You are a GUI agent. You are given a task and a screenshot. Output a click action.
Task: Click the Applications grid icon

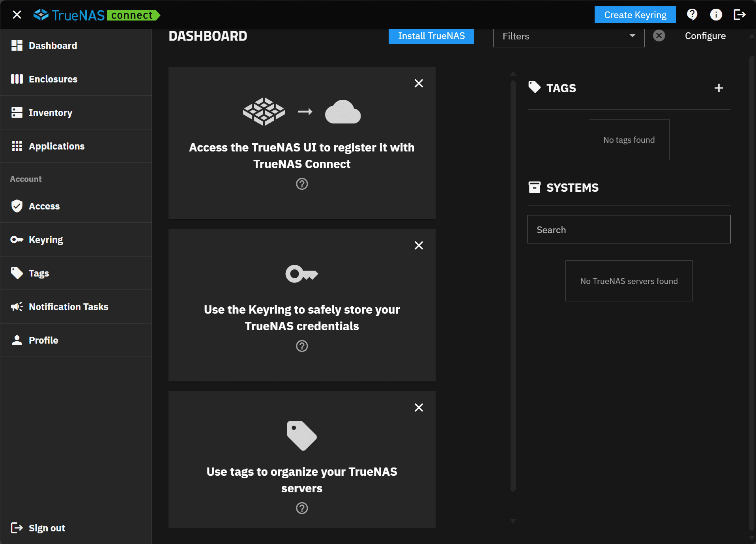[17, 146]
